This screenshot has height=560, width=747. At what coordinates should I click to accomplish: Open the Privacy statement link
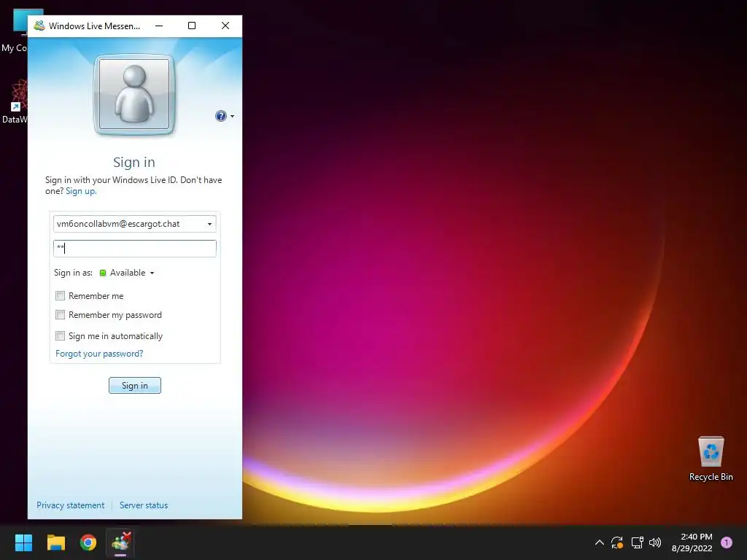tap(71, 505)
